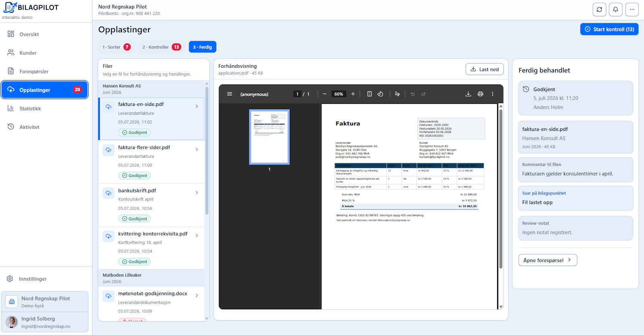
Task: Click the Kommentar til filen card
Action: click(x=576, y=170)
